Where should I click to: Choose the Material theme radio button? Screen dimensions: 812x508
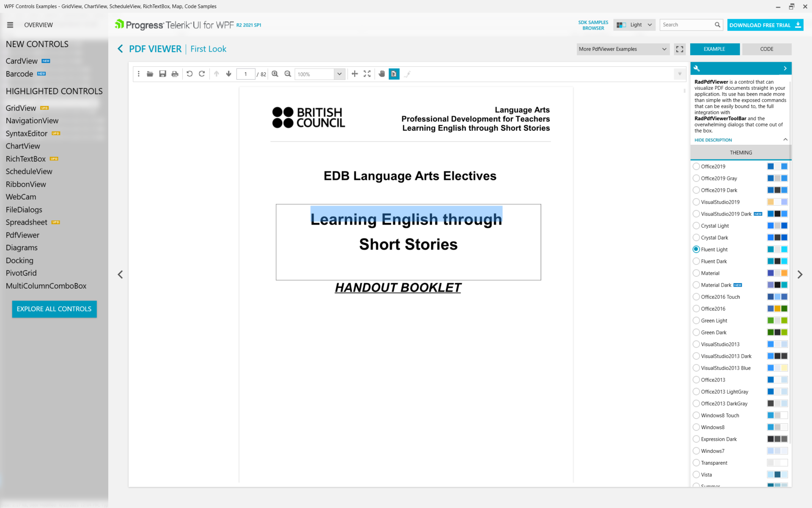[x=696, y=273]
